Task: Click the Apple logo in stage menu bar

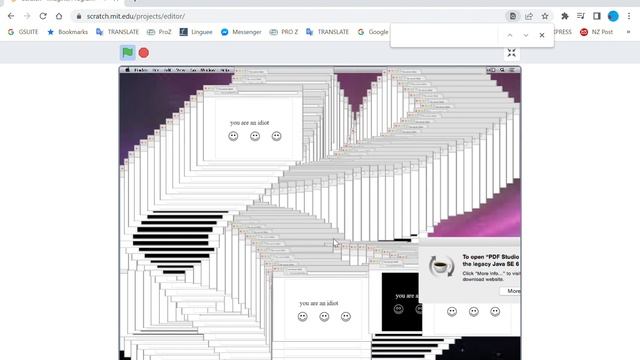Action: point(127,70)
